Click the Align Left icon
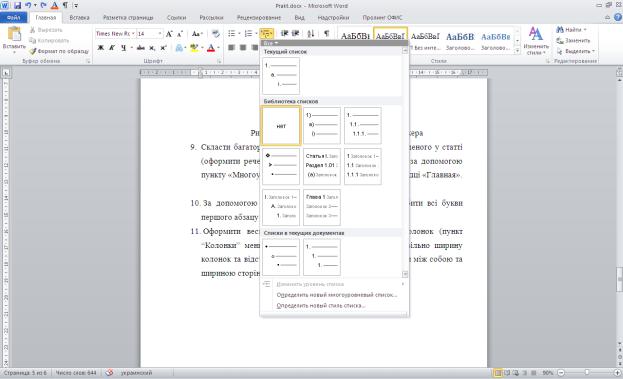The height and width of the screenshot is (379, 623). tap(231, 48)
